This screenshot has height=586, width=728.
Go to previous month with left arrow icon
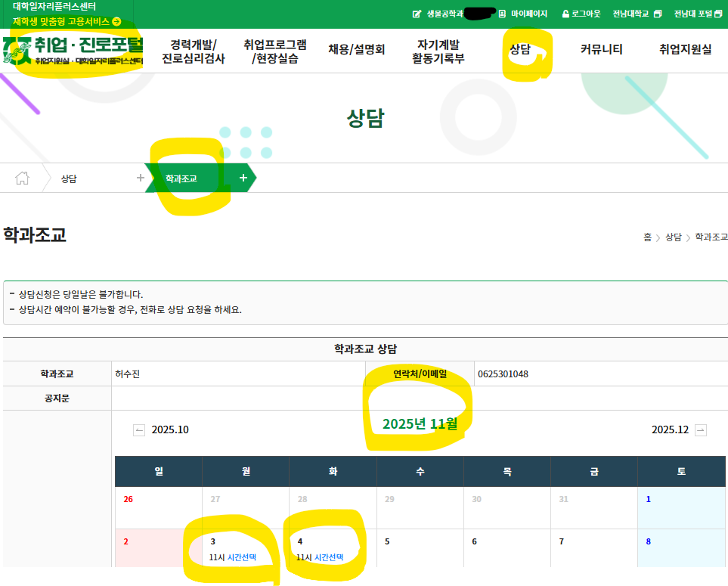[x=139, y=430]
